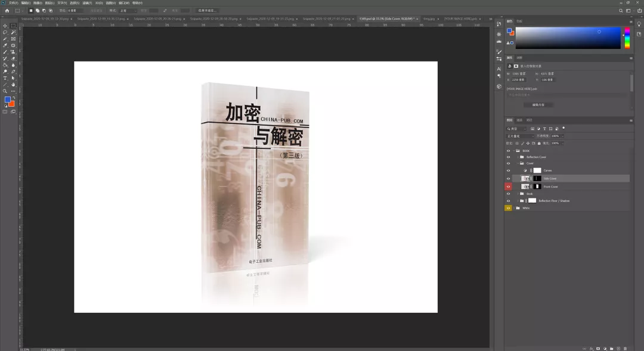
Task: Hide the Curves adjustment layer
Action: point(508,170)
